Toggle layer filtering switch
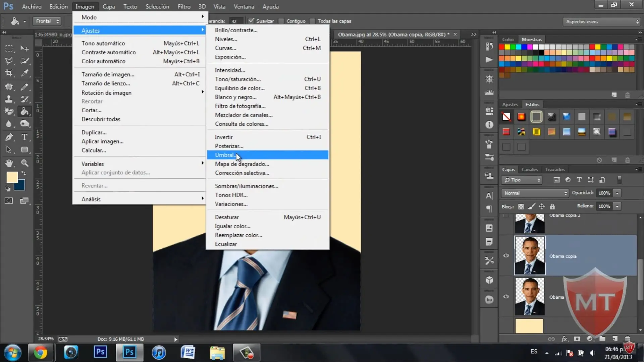This screenshot has width=644, height=362. pos(620,180)
